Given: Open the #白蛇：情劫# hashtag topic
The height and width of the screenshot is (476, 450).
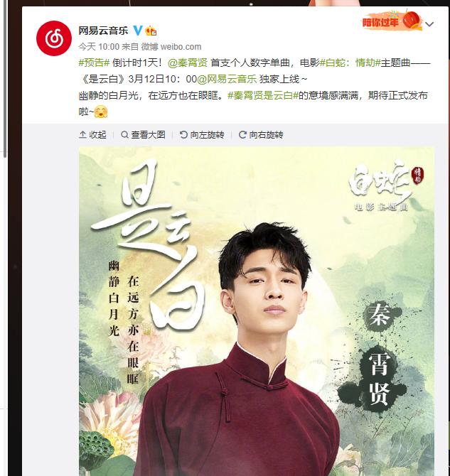Looking at the screenshot, I should coord(350,63).
